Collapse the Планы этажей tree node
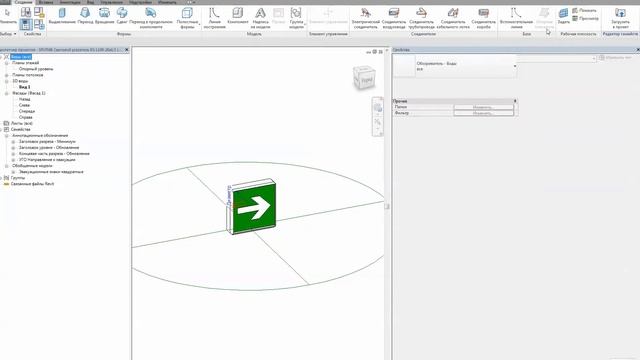The height and width of the screenshot is (360, 640). pos(7,63)
